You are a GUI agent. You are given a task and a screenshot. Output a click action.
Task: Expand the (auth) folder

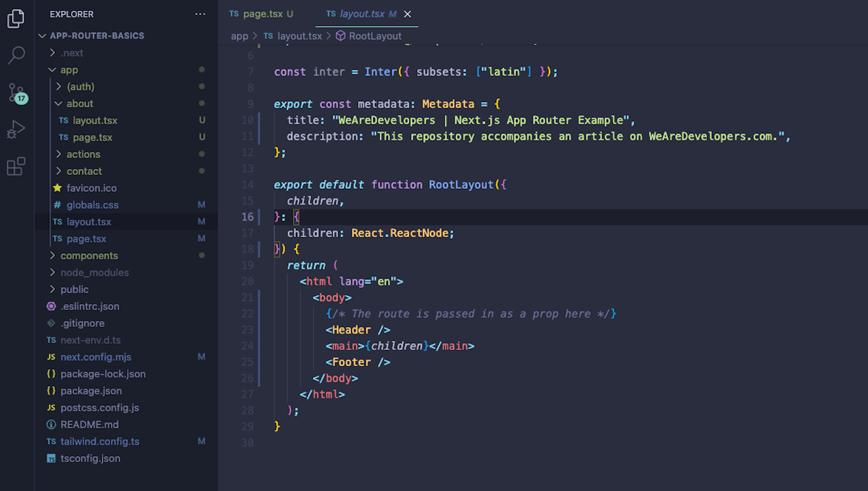(80, 87)
